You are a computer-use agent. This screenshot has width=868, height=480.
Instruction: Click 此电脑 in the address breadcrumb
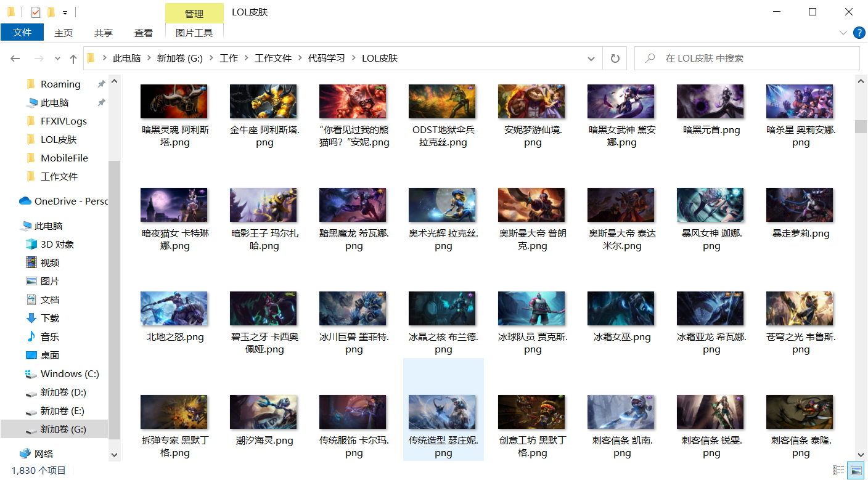point(126,59)
